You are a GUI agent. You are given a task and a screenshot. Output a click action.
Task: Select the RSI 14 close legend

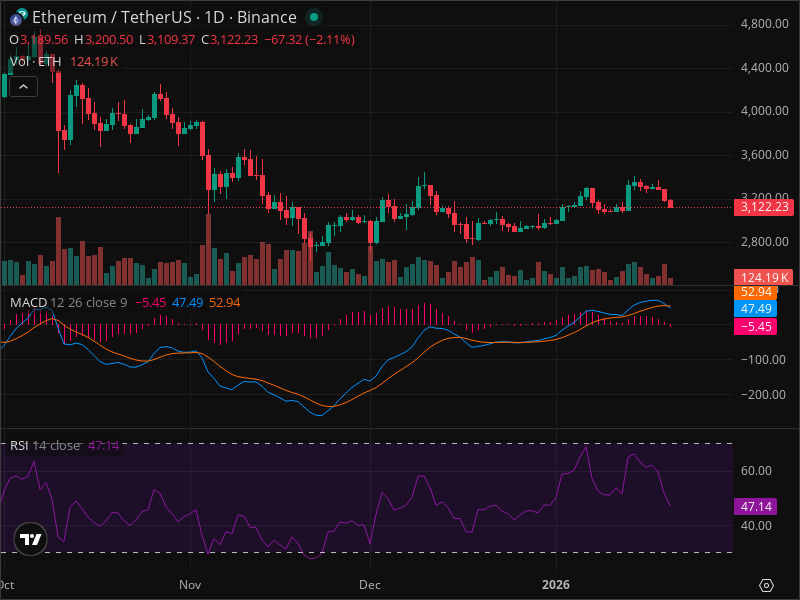[45, 445]
